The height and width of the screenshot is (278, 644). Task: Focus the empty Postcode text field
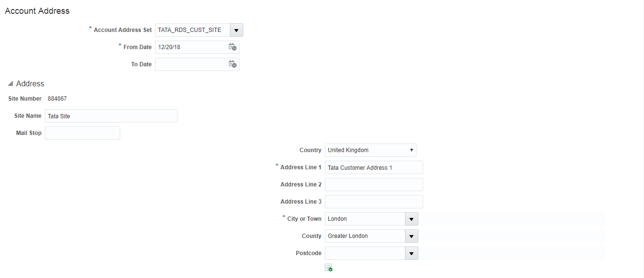365,253
